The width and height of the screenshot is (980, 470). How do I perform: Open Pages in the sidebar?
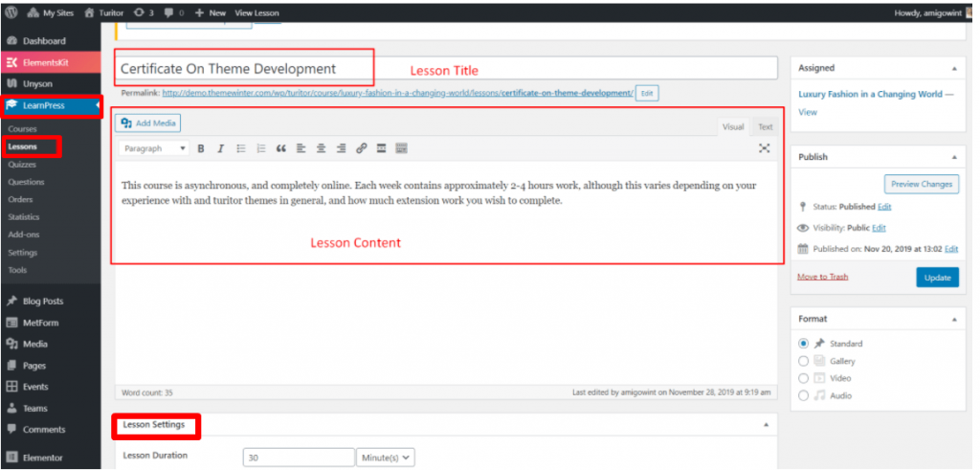[50, 366]
